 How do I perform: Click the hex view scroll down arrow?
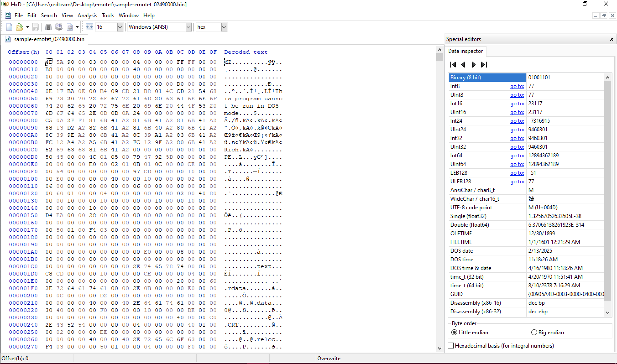tap(440, 348)
